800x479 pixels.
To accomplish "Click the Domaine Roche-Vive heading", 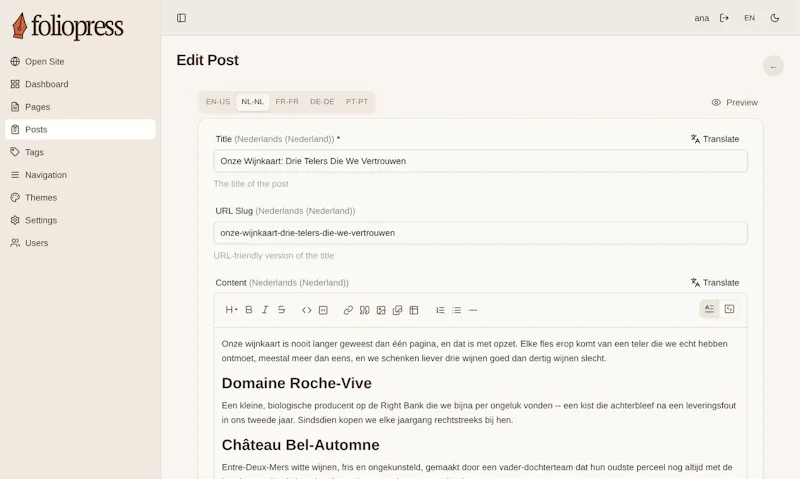I will (x=296, y=383).
